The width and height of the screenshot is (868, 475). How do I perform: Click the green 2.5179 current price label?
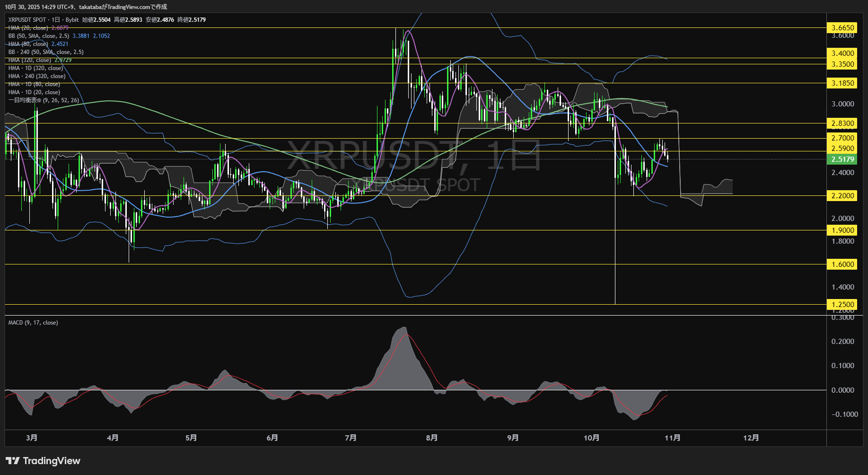842,159
